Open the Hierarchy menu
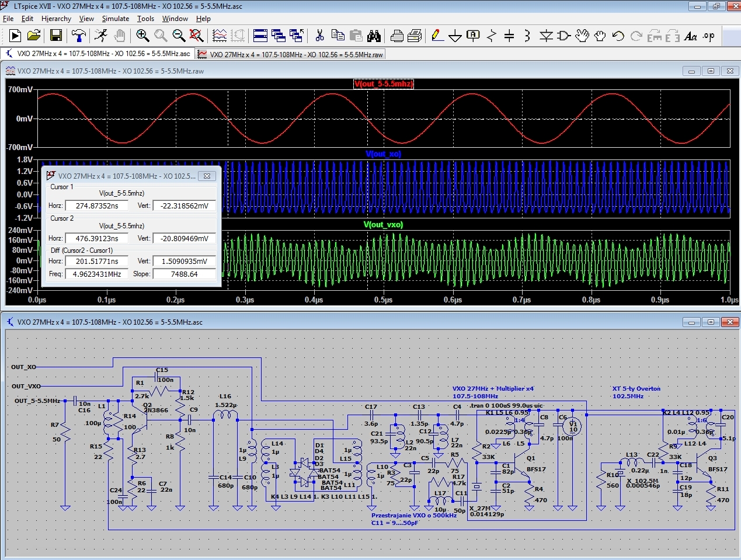This screenshot has height=560, width=741. [x=56, y=19]
